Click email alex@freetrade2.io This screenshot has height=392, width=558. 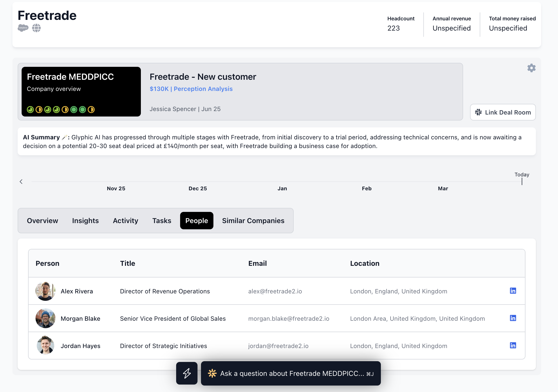(275, 291)
